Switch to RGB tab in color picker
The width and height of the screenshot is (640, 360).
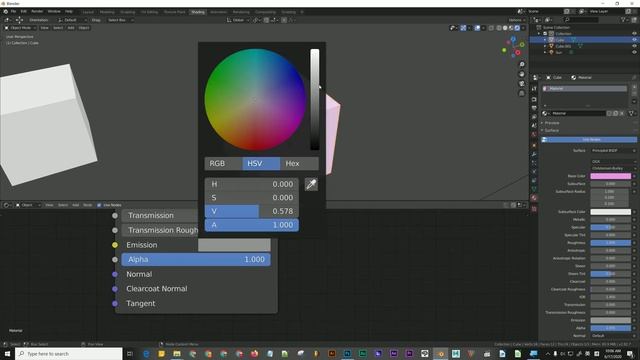click(x=223, y=163)
